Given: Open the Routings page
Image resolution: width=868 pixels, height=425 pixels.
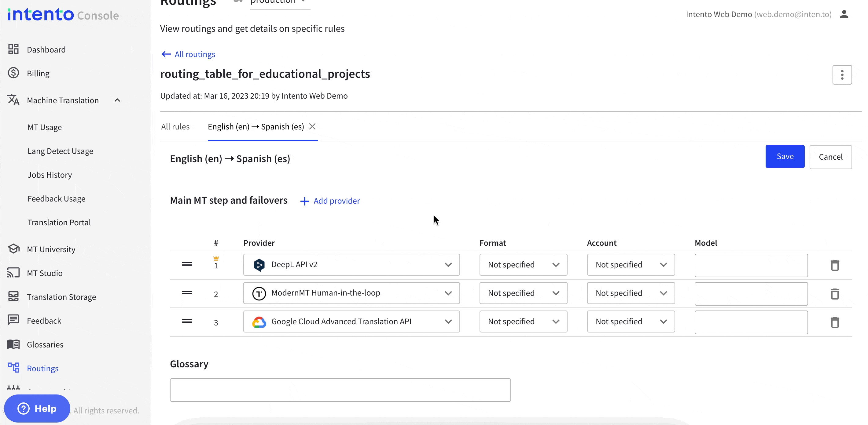Looking at the screenshot, I should (42, 368).
